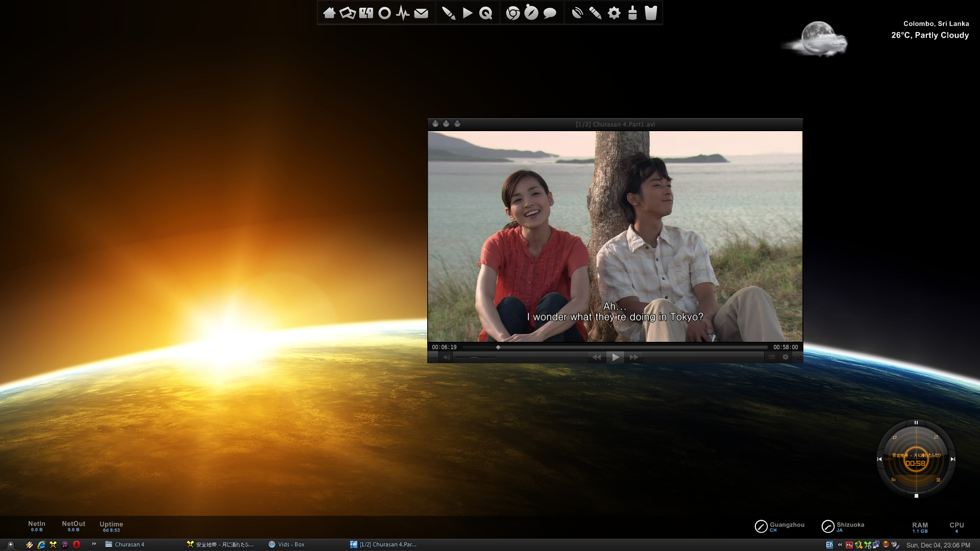Screen dimensions: 980x551
Task: Launch the Safari compass icon in the dock
Action: [531, 13]
